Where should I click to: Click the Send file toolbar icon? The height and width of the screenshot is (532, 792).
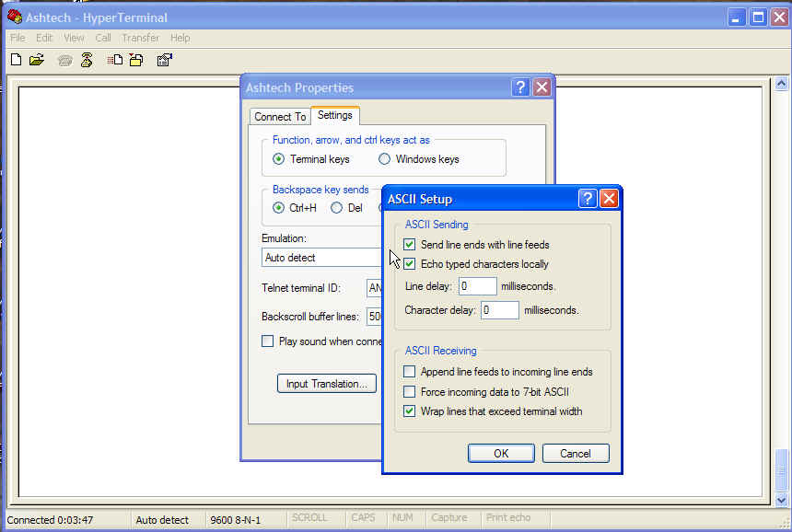coord(114,61)
